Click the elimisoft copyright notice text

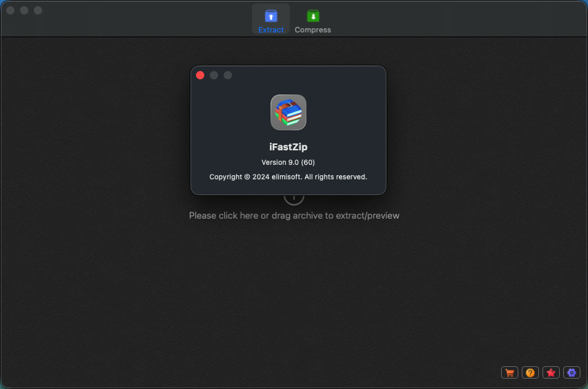(x=288, y=177)
